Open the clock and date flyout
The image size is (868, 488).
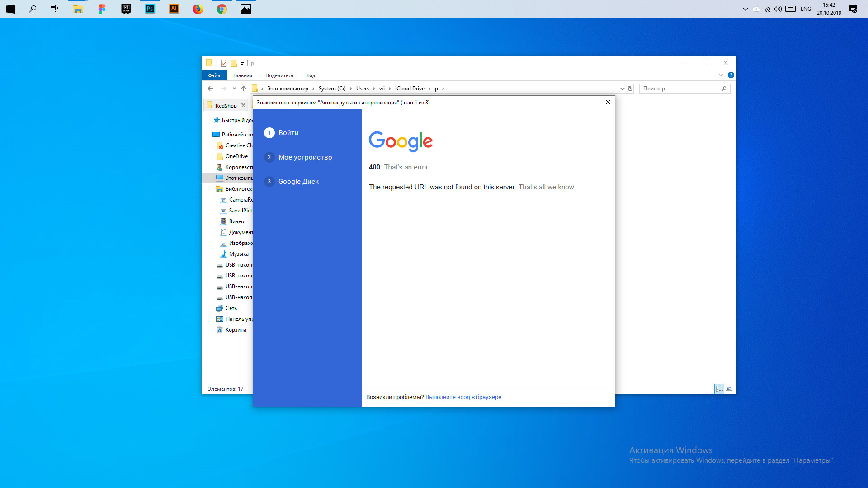point(829,9)
